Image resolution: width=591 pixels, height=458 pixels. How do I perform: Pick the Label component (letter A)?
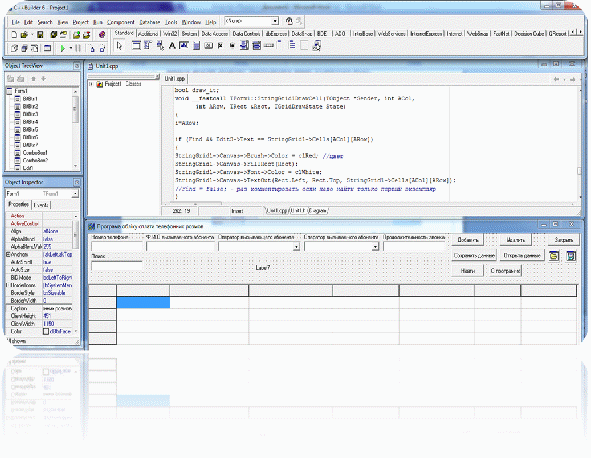172,46
